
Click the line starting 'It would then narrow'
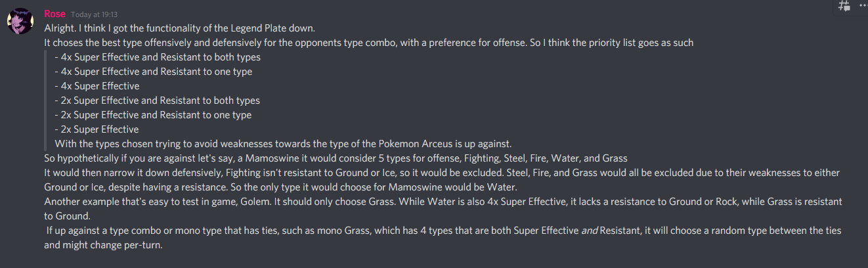(440, 173)
